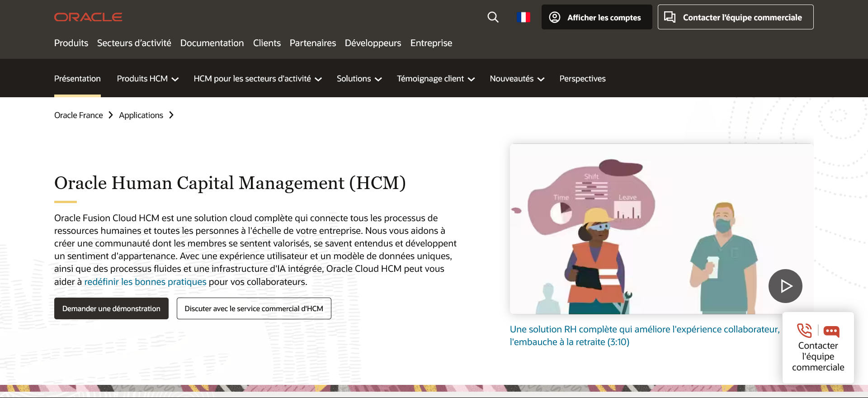Click the phone call icon in contact widget
Viewport: 868px width, 398px height.
[804, 331]
